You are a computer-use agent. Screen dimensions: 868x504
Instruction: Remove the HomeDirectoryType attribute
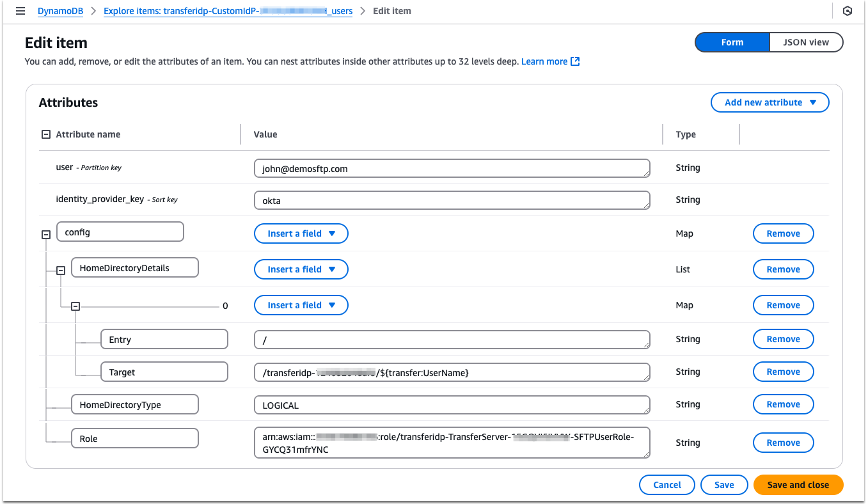(x=783, y=404)
